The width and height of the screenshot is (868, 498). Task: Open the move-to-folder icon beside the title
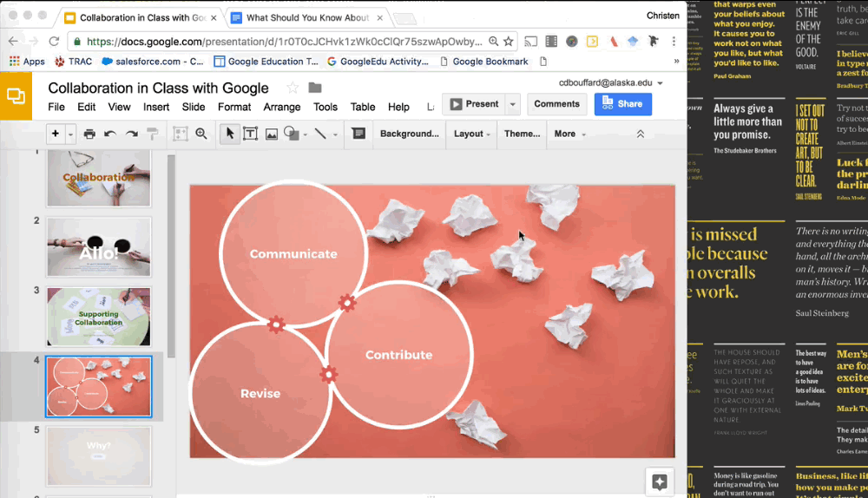click(x=315, y=88)
